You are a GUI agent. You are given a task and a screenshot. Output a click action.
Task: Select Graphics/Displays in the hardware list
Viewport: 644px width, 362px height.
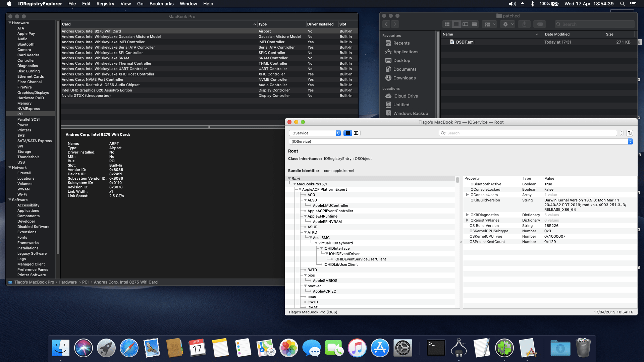click(x=33, y=93)
